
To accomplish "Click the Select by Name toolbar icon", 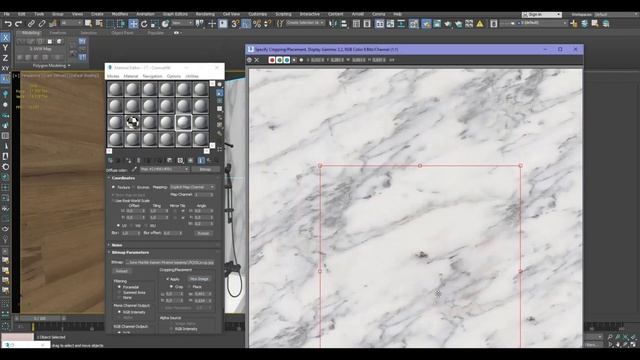I will (x=99, y=24).
